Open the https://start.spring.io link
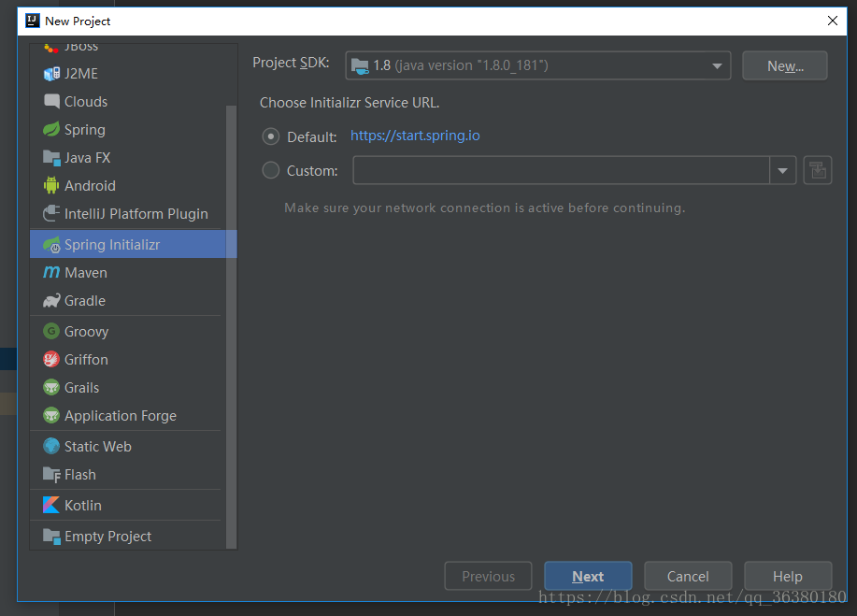Screen dimensions: 857x616 pyautogui.click(x=415, y=136)
